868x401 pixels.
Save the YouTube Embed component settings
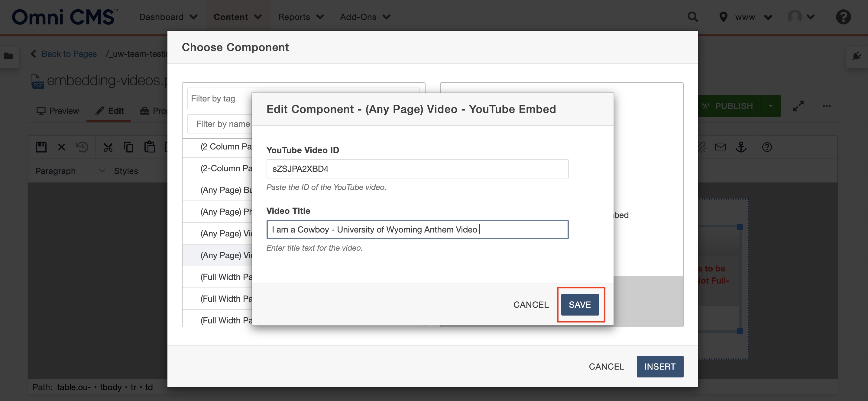[580, 304]
